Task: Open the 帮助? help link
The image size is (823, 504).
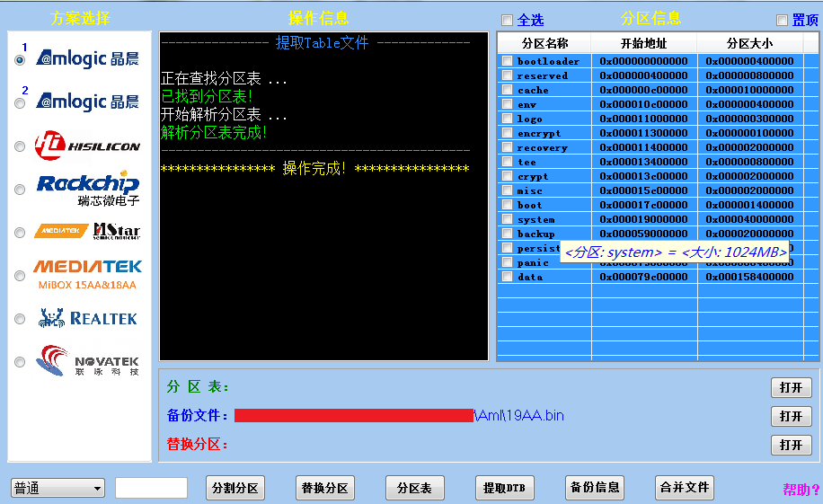Action: coord(801,490)
